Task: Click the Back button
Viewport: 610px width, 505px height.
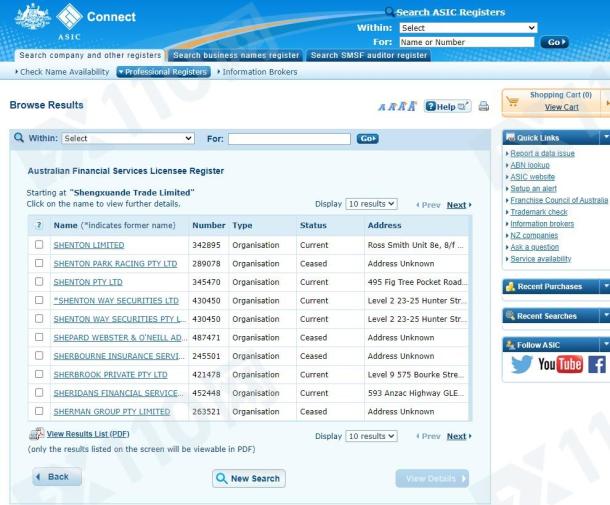Action: 57,477
